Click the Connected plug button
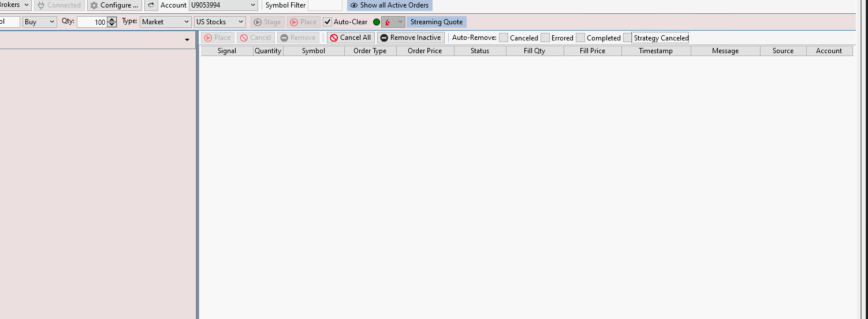The image size is (868, 319). coord(59,5)
